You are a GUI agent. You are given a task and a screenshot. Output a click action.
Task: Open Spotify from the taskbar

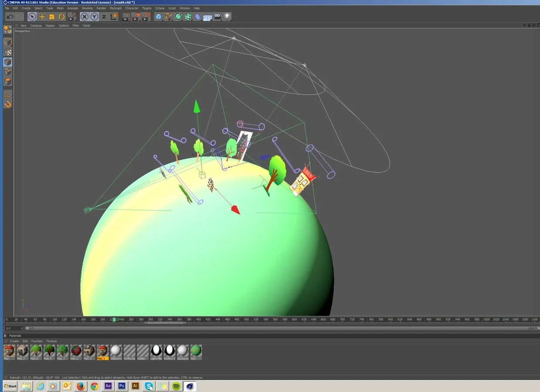click(x=176, y=386)
